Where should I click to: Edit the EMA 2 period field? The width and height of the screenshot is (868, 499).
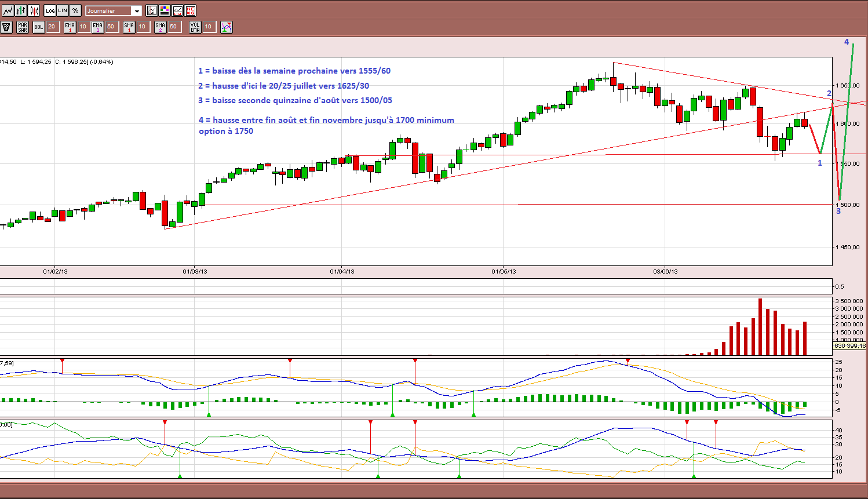112,27
